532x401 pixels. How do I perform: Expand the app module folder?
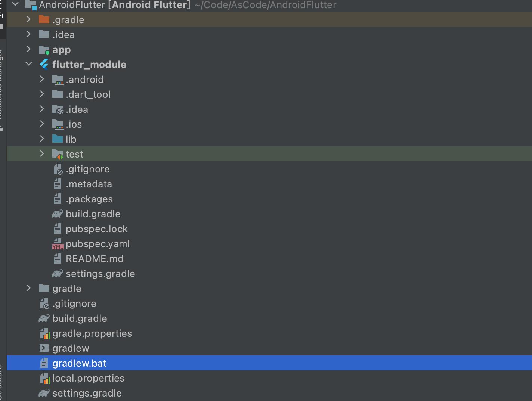click(x=28, y=49)
